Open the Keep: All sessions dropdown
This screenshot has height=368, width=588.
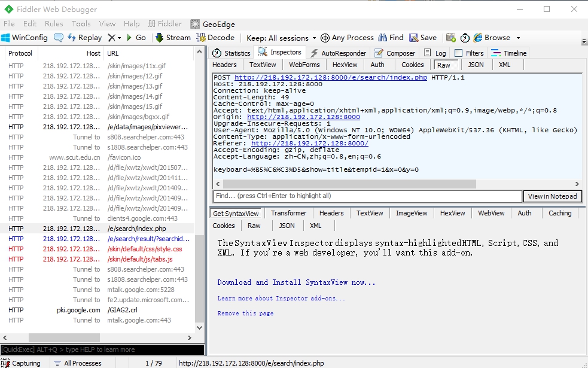(x=281, y=38)
